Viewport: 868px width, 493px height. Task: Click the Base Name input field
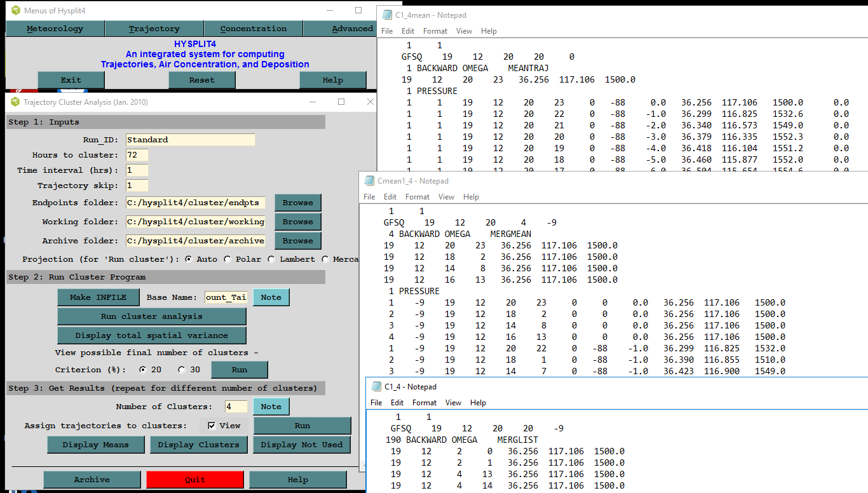[x=226, y=297]
